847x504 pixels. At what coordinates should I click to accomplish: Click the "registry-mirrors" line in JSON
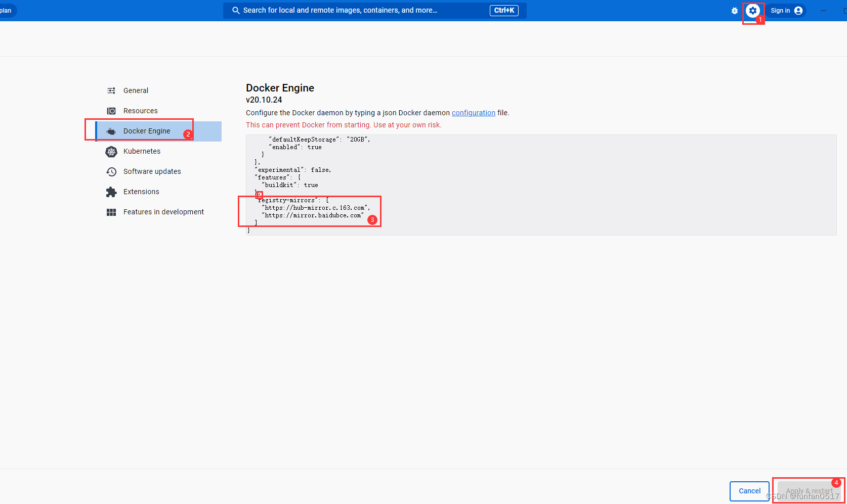tap(292, 200)
